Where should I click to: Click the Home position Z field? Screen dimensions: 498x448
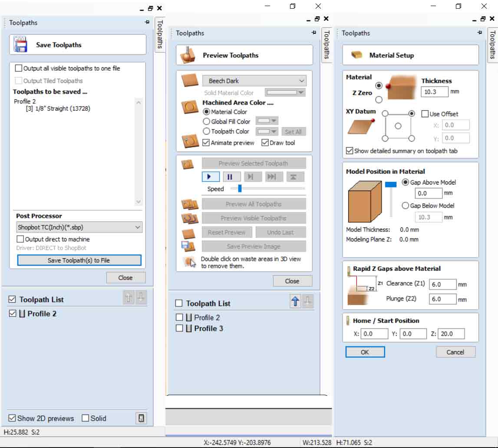(451, 334)
